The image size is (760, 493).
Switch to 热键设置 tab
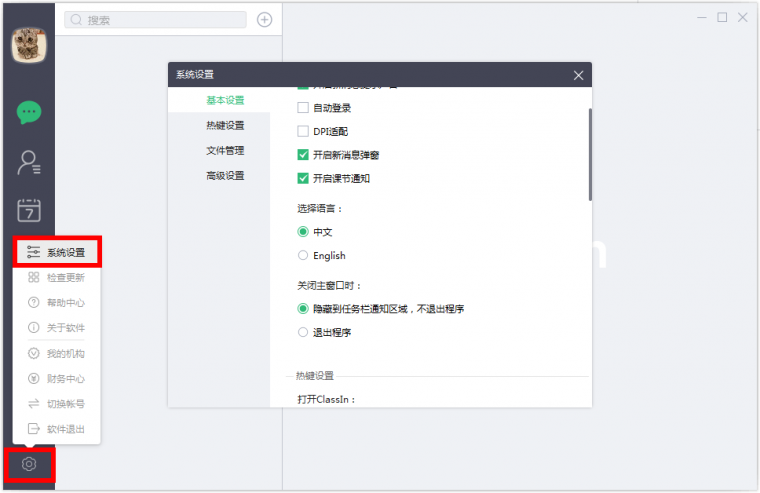(225, 125)
